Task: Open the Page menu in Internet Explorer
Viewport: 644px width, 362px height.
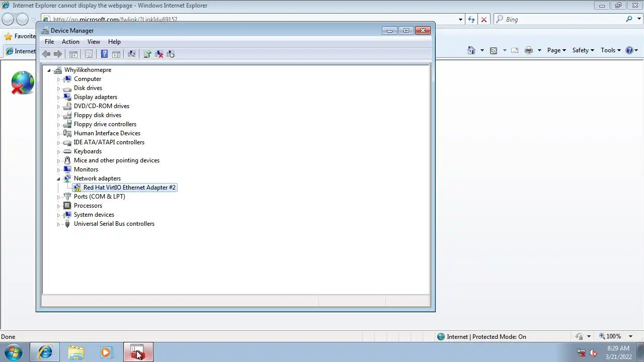Action: pyautogui.click(x=556, y=50)
